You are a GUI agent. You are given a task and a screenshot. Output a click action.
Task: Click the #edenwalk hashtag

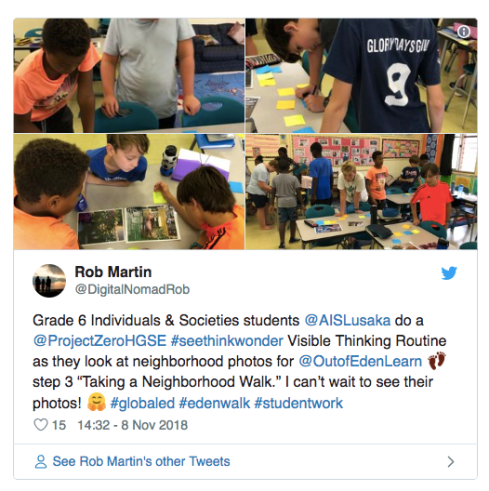(214, 403)
